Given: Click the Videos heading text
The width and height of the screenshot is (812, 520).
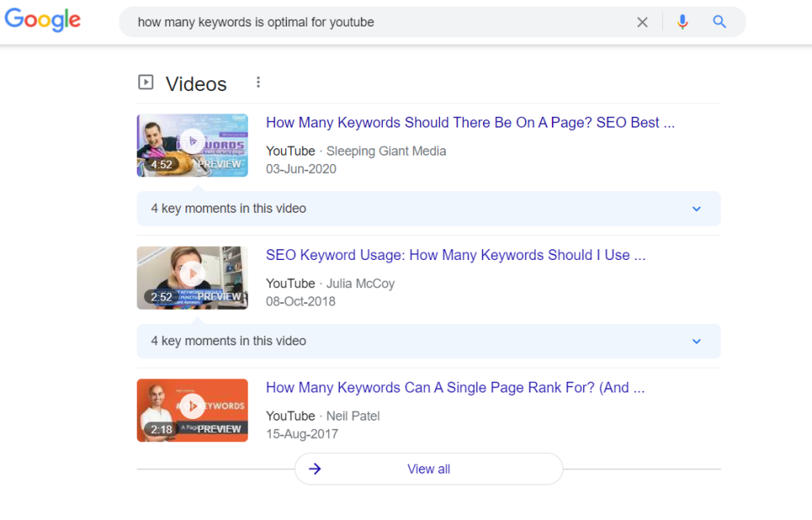Looking at the screenshot, I should coord(196,84).
